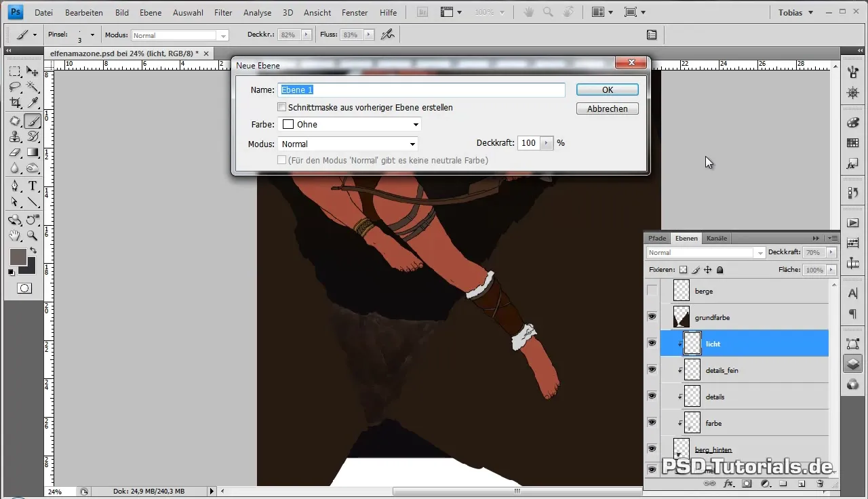Viewport: 868px width, 499px height.
Task: Open the Farbe dropdown in dialog
Action: 349,124
